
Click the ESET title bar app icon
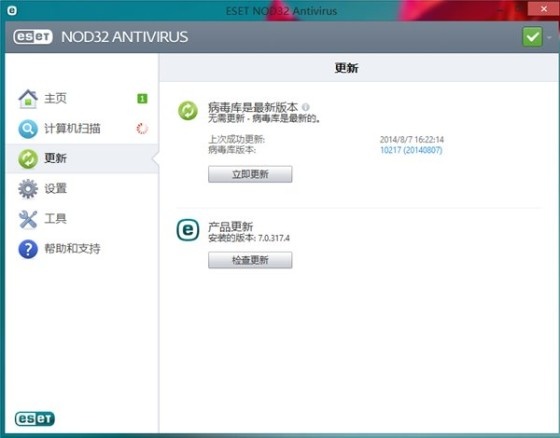click(x=12, y=10)
